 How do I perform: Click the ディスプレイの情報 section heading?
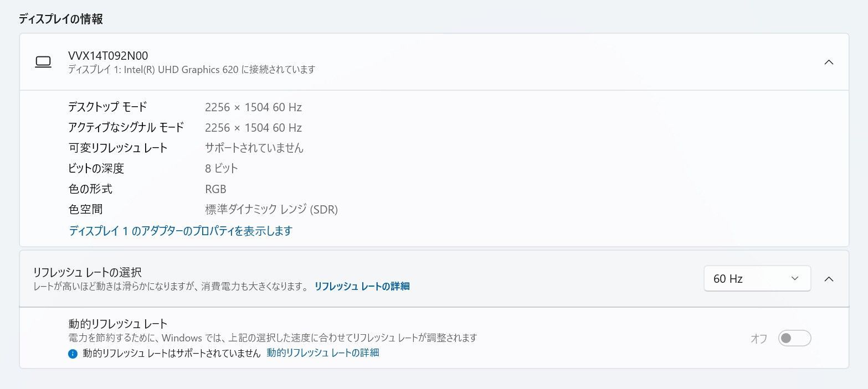pyautogui.click(x=61, y=19)
